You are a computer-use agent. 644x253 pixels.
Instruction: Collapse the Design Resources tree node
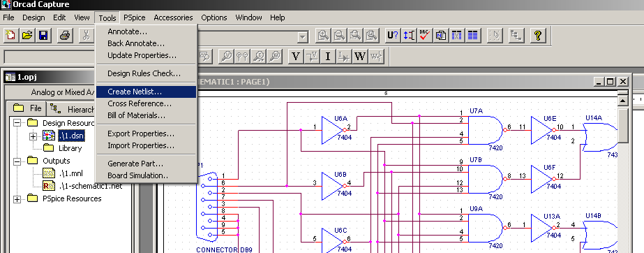(17, 122)
